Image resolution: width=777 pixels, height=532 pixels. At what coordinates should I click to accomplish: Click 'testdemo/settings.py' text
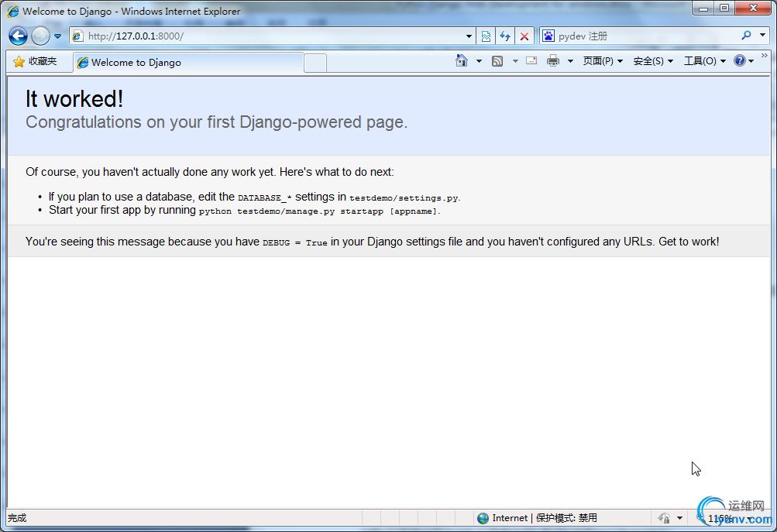point(404,198)
